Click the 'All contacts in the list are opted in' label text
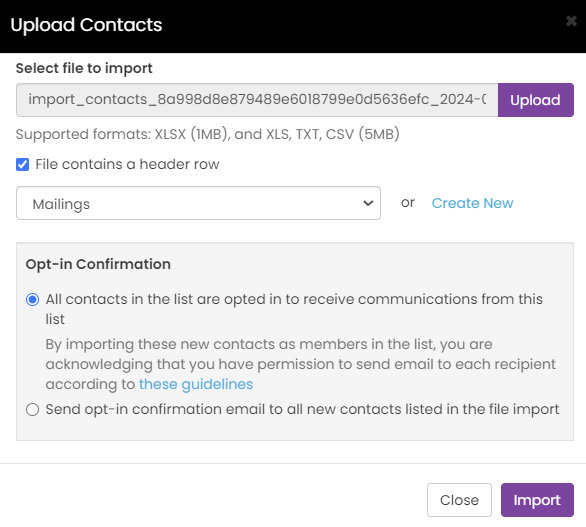The image size is (586, 527). pos(294,309)
